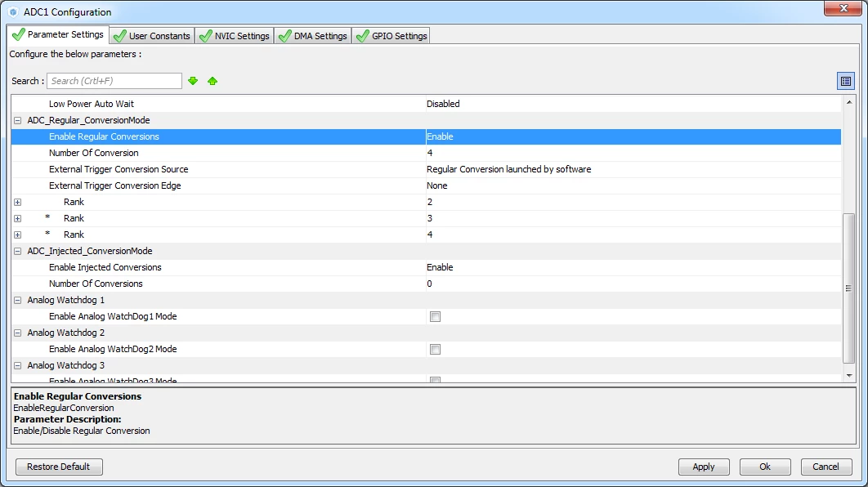Switch to the NVIC Settings tab
868x487 pixels.
[x=234, y=36]
